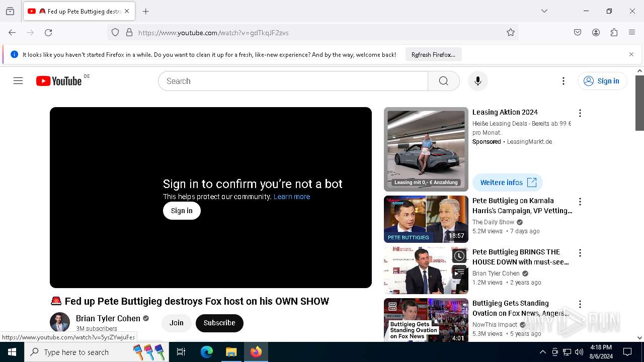
Task: Open File Explorer from taskbar
Action: tap(231, 352)
